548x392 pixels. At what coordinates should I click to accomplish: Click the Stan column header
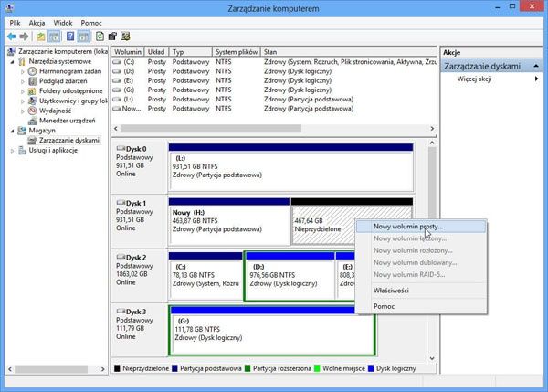click(349, 52)
